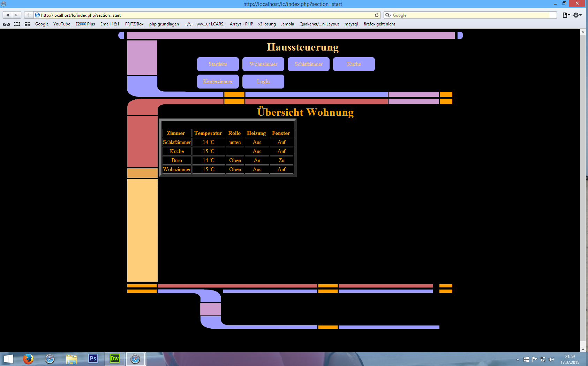
Task: Go to the Schlafzimmer section
Action: 309,64
